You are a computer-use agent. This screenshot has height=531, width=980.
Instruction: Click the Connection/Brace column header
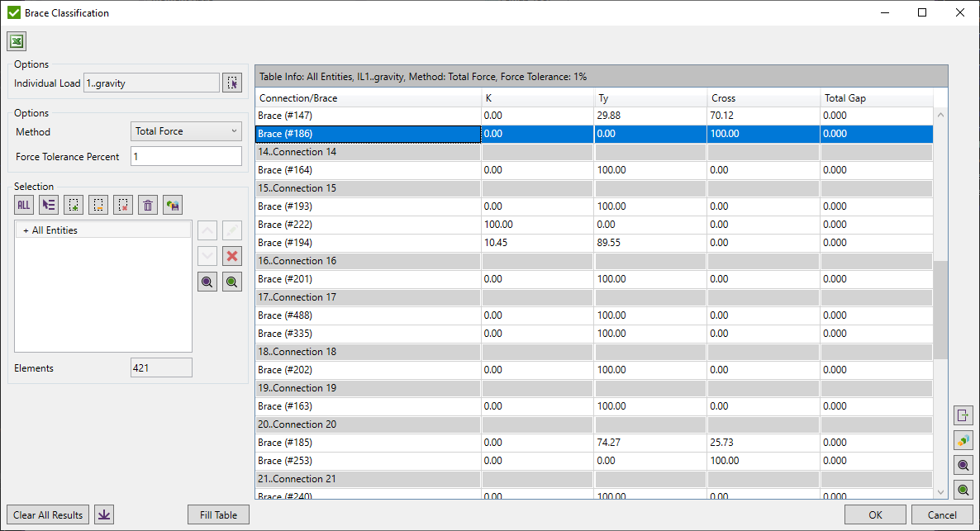tap(368, 97)
